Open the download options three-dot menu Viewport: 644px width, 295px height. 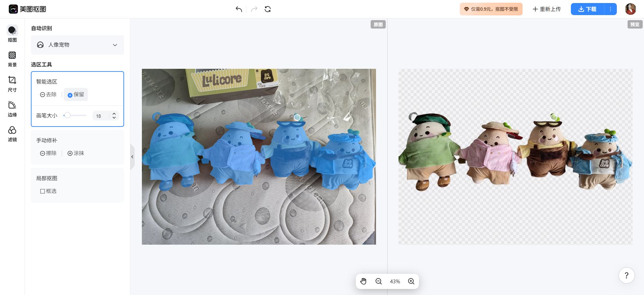pyautogui.click(x=610, y=9)
